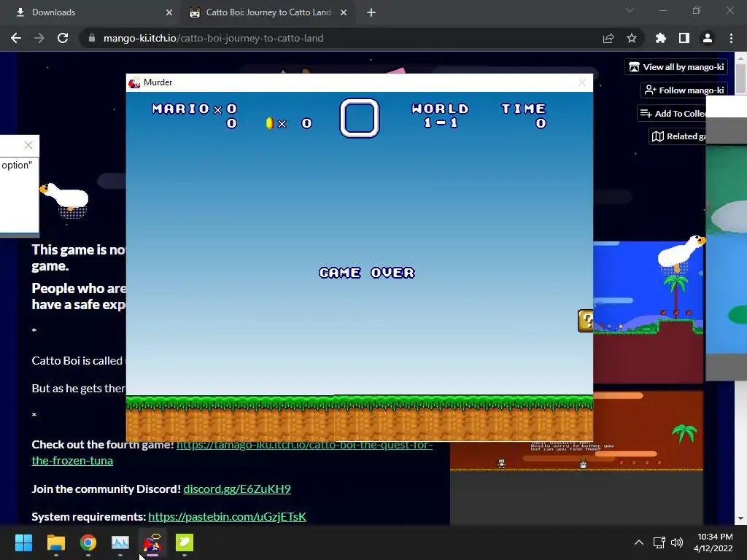Click the WORLD 1-1 text
The image size is (747, 560).
click(440, 116)
